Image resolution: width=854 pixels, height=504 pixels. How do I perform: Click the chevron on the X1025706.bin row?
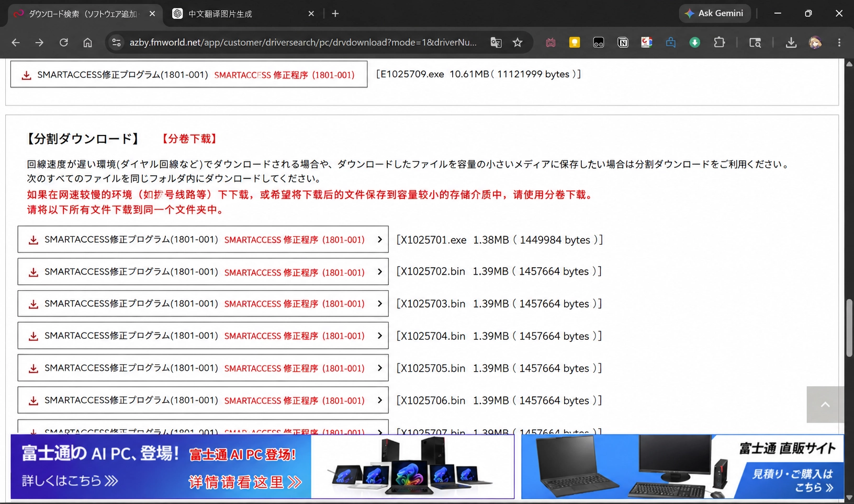380,400
